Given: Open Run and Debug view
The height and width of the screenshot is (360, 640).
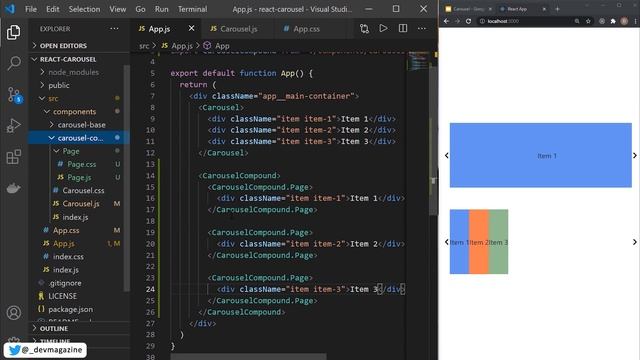Looking at the screenshot, I should coord(13,126).
